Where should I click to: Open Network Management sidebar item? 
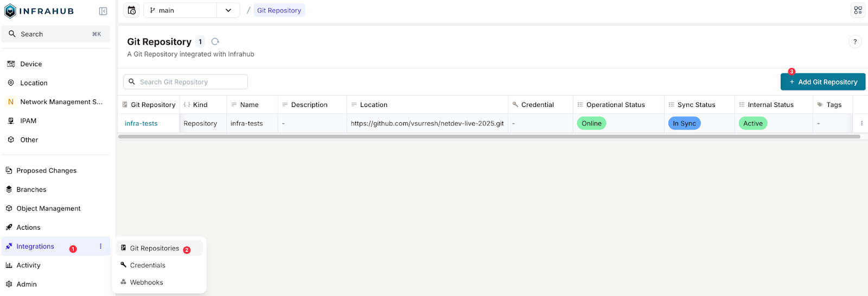point(56,102)
